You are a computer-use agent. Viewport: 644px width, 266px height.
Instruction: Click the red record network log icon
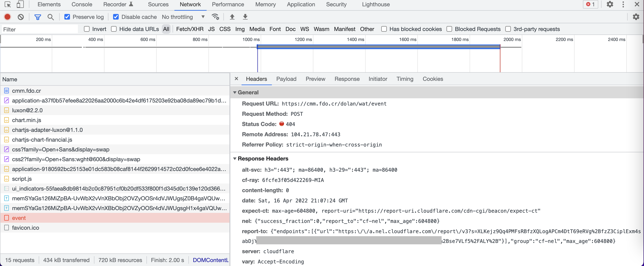pyautogui.click(x=7, y=17)
